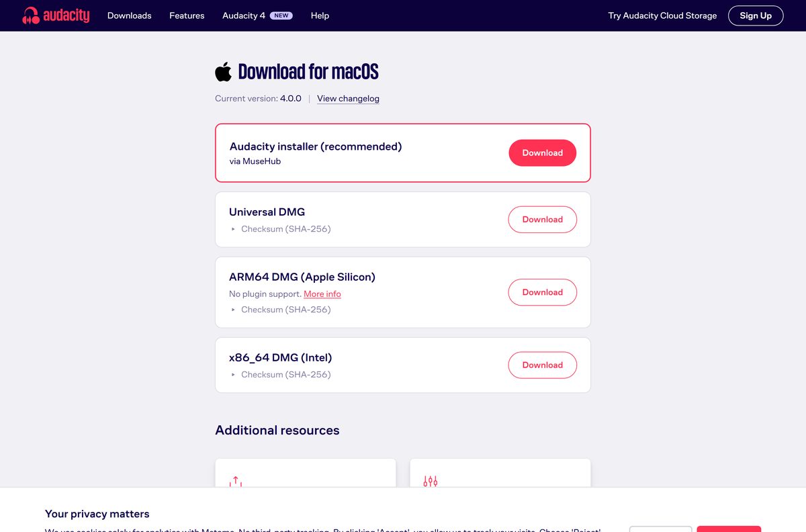The width and height of the screenshot is (806, 532).
Task: Download the x86_64 DMG for Intel
Action: [x=542, y=365]
